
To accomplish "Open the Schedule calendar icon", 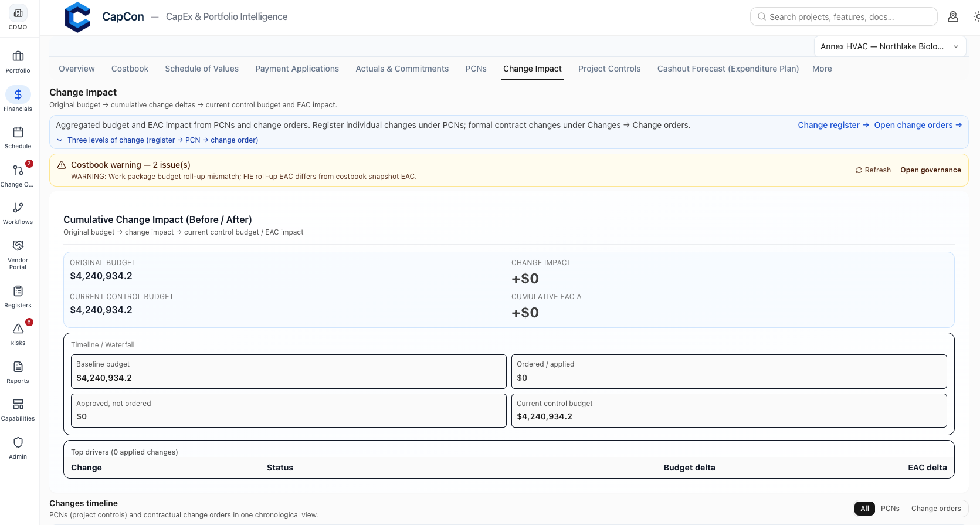I will (18, 132).
